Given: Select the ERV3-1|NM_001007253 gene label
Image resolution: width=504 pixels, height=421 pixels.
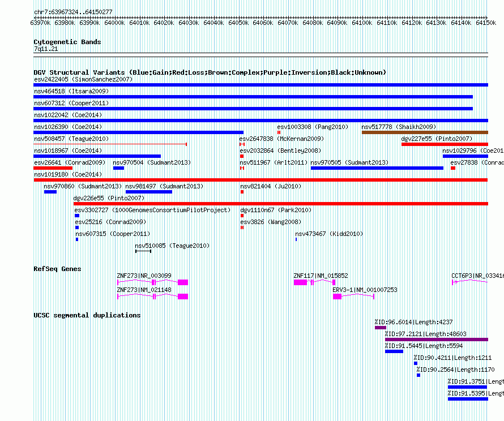Looking at the screenshot, I should pyautogui.click(x=365, y=290).
